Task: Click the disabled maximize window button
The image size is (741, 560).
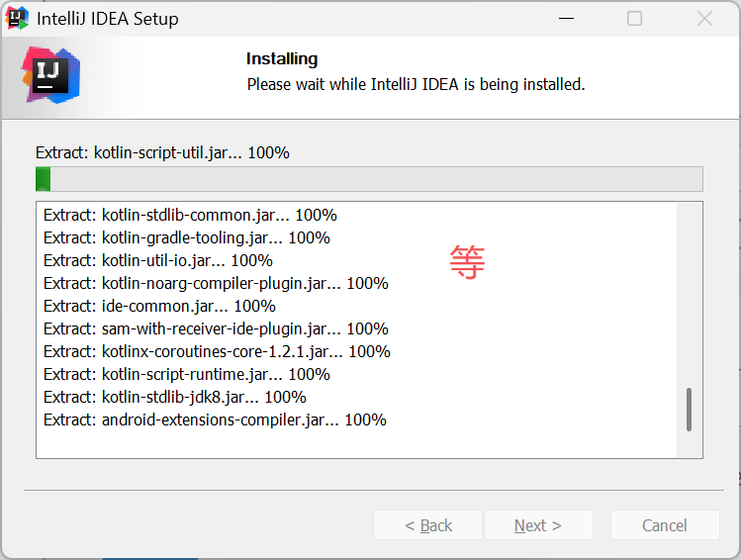Action: tap(635, 19)
